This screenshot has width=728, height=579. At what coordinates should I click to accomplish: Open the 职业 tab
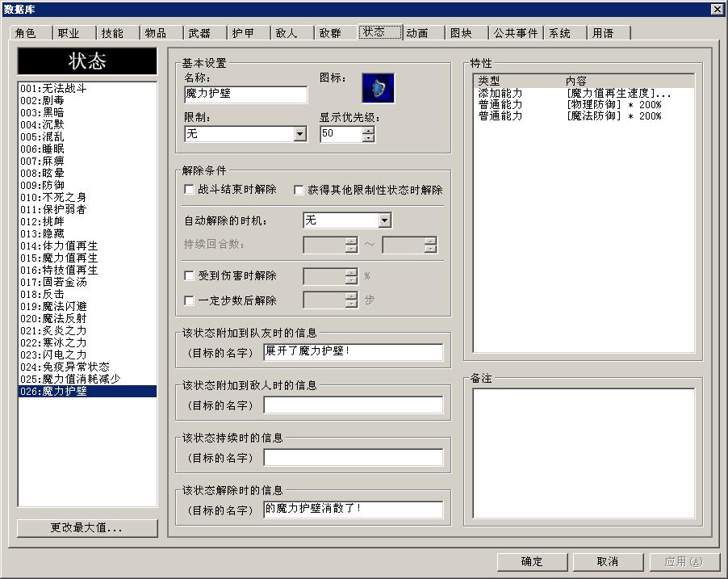pyautogui.click(x=73, y=33)
